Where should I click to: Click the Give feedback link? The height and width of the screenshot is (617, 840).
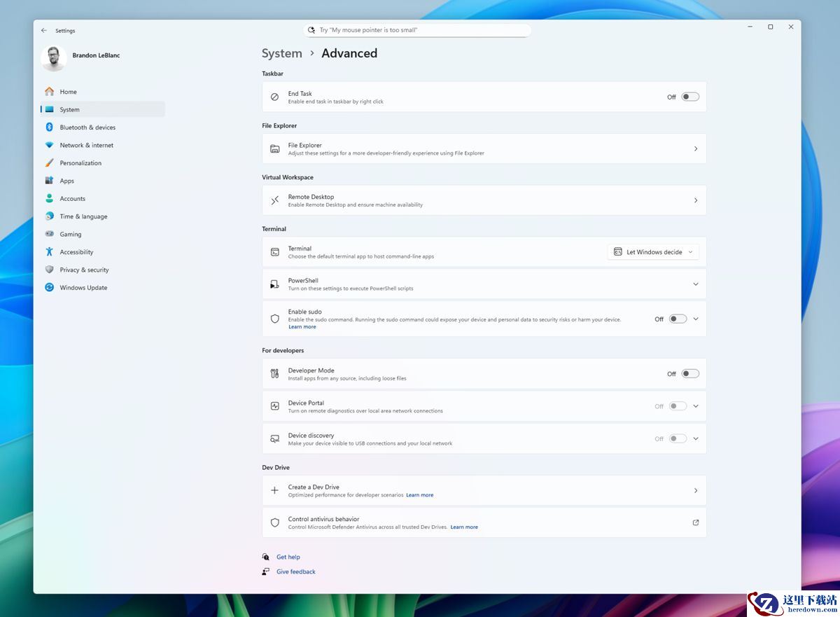(295, 572)
